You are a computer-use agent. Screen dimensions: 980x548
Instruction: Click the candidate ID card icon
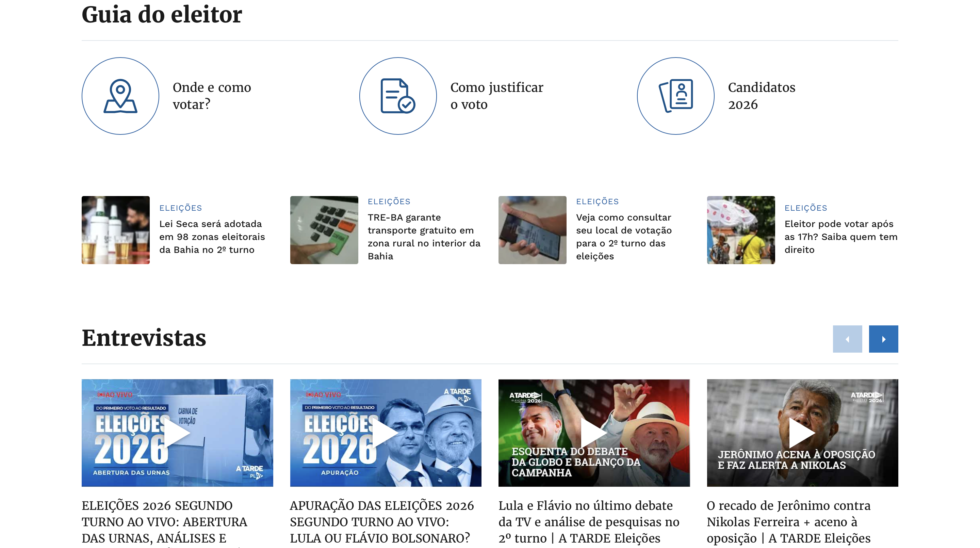pyautogui.click(x=676, y=96)
